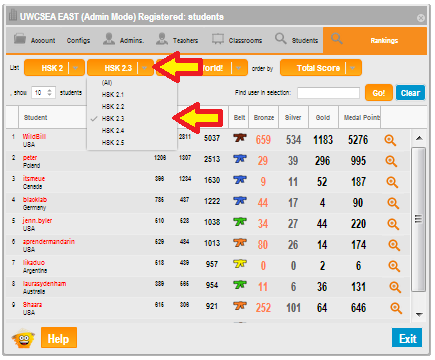Choose (All) in the sublist menu
Screen dimensions: 435x360
click(x=107, y=83)
